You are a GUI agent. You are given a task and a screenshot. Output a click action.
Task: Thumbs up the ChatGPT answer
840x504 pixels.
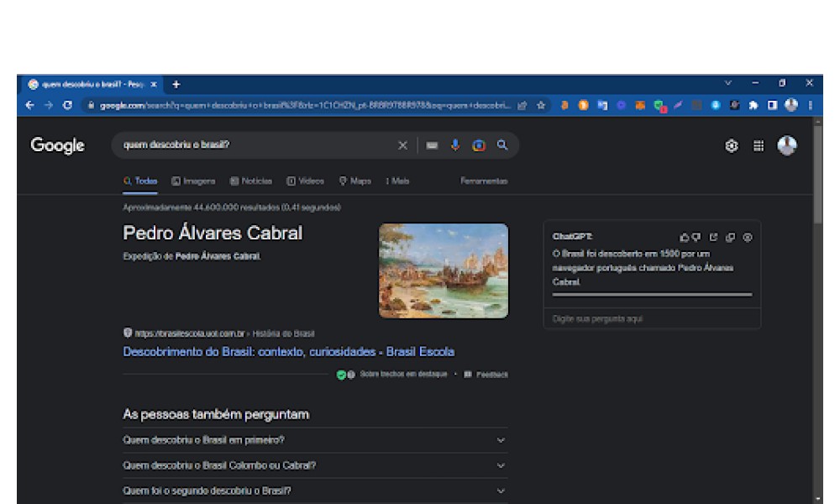click(684, 237)
